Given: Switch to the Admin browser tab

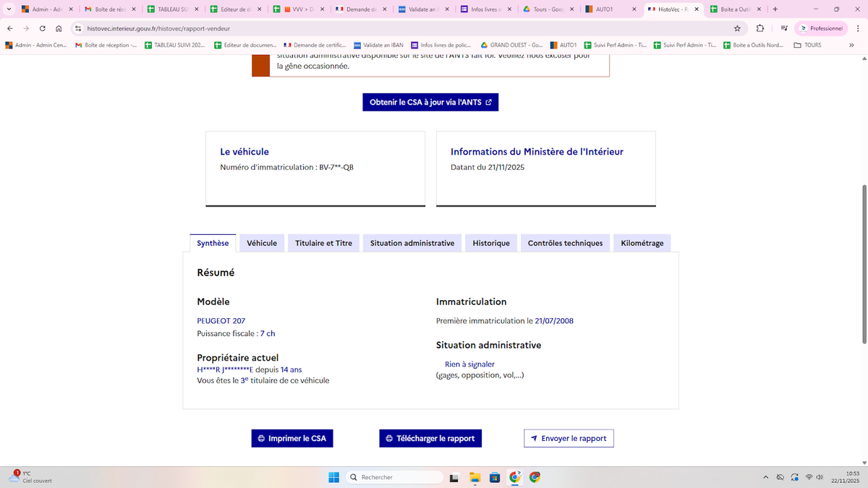Looking at the screenshot, I should (x=46, y=9).
